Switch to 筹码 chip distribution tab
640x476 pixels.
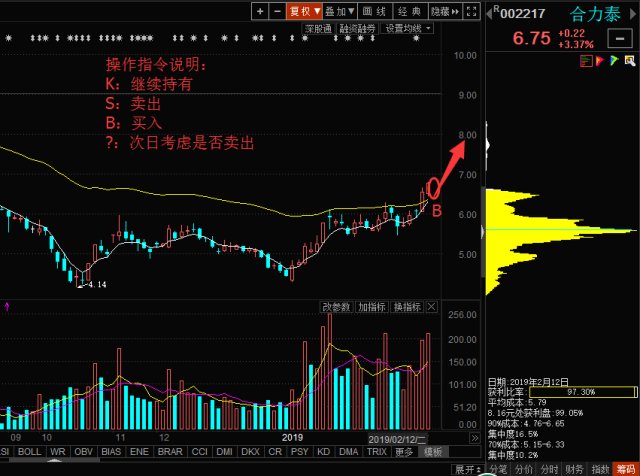click(x=626, y=470)
